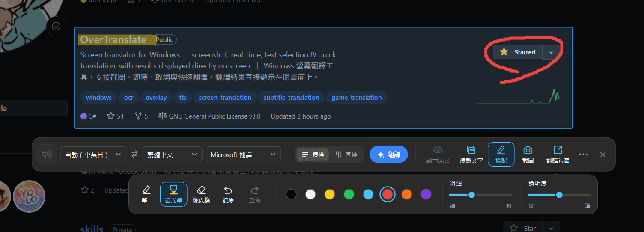The image size is (644, 232).
Task: Click the windows topic tag
Action: (x=98, y=98)
